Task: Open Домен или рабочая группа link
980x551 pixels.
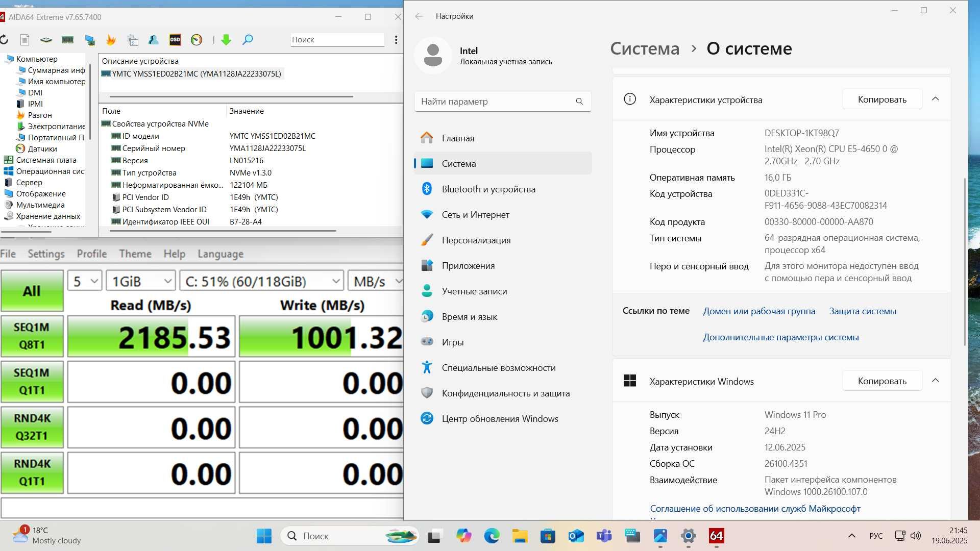Action: [x=759, y=311]
